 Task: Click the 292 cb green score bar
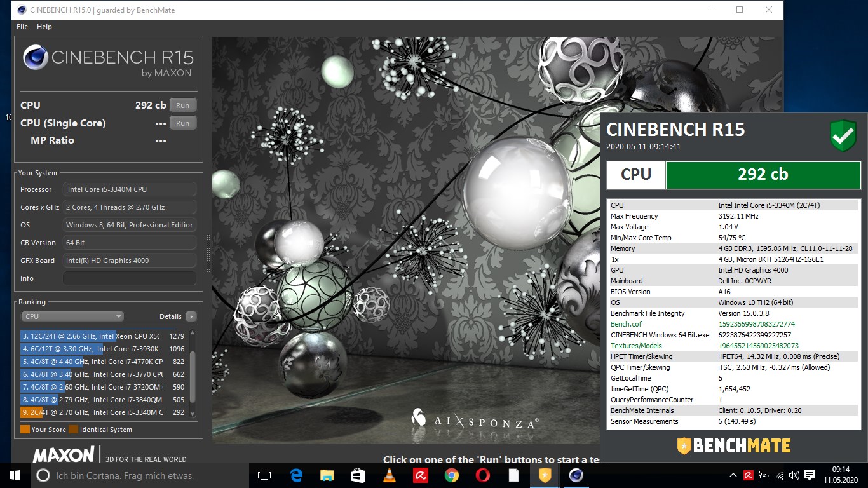click(x=763, y=175)
